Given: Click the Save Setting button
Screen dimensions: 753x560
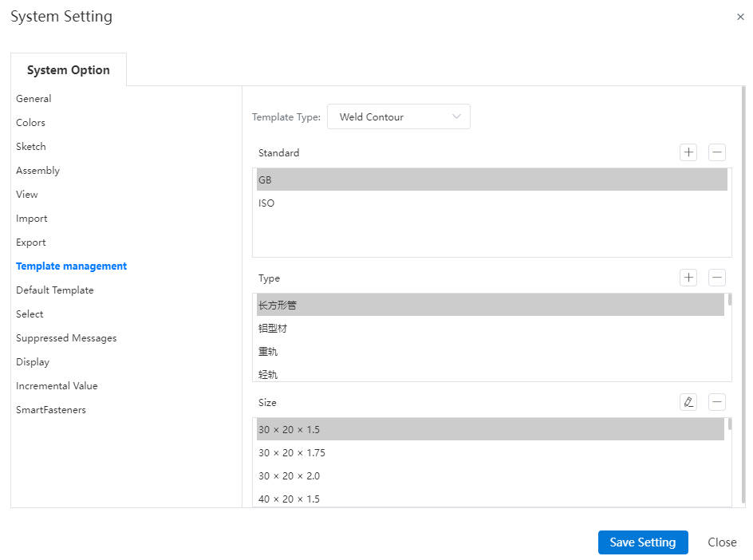Looking at the screenshot, I should 643,542.
